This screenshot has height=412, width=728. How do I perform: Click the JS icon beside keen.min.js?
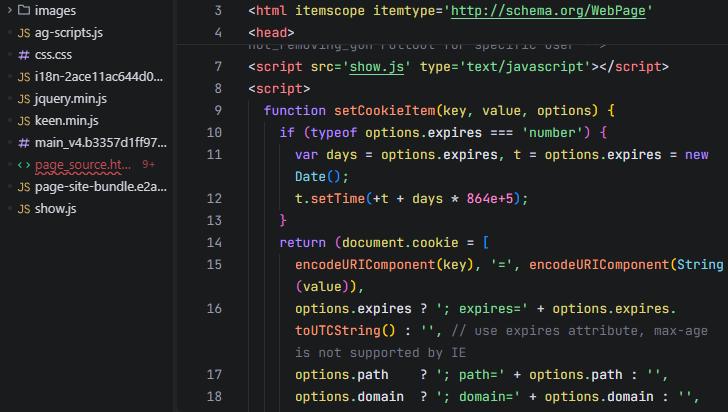(24, 121)
